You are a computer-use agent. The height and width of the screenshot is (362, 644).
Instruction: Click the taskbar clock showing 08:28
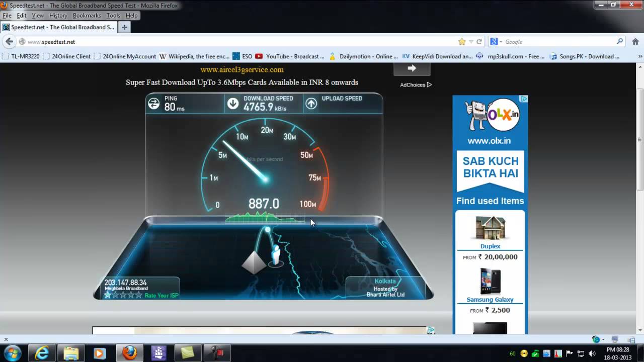[x=617, y=353]
